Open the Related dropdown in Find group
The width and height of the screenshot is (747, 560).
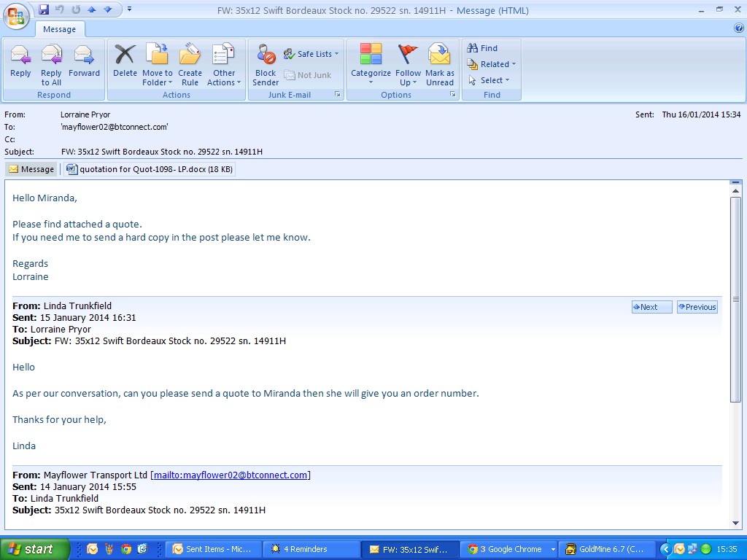(492, 64)
